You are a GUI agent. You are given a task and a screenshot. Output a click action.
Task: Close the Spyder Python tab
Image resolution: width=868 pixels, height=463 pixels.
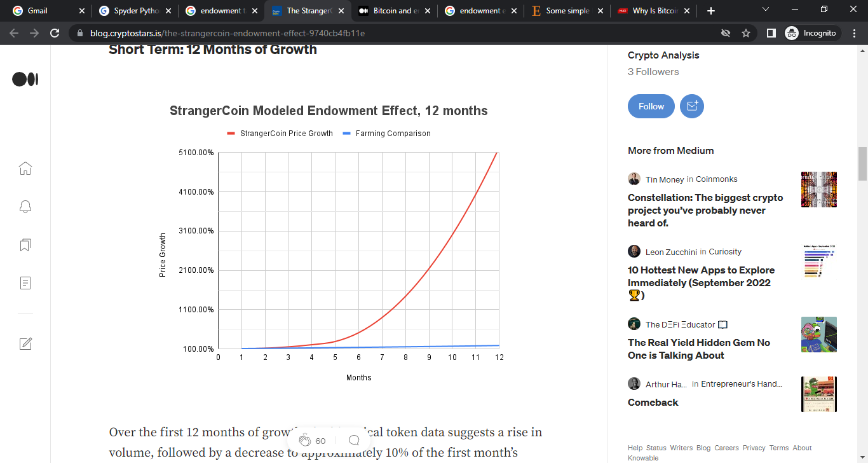pyautogui.click(x=168, y=11)
